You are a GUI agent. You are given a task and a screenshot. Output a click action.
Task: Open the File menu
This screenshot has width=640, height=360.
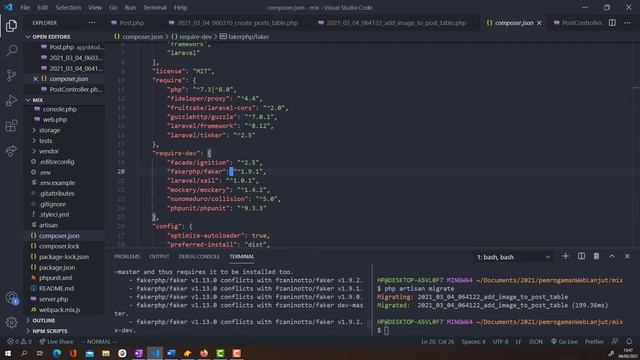(x=25, y=7)
